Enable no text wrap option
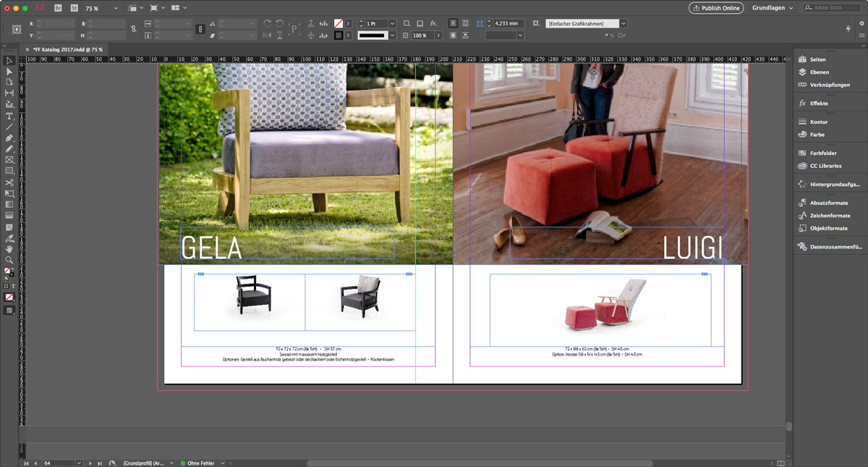This screenshot has width=868, height=467. (x=453, y=24)
